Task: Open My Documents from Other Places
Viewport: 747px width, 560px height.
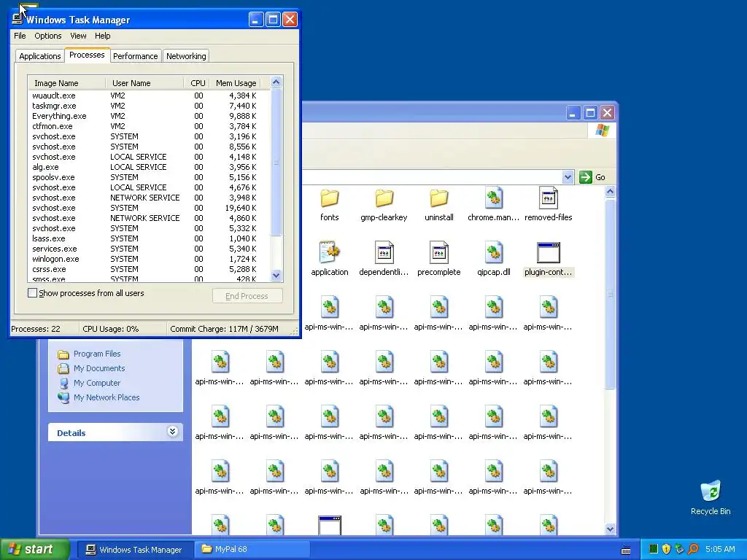Action: 98,368
